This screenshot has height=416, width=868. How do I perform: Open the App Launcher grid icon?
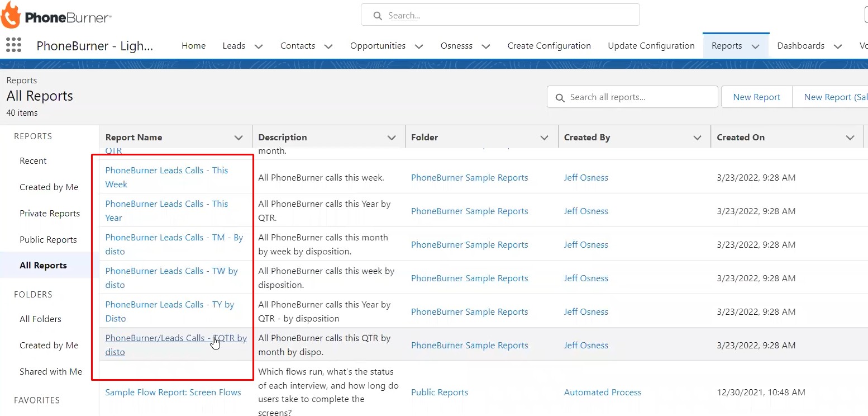[13, 45]
